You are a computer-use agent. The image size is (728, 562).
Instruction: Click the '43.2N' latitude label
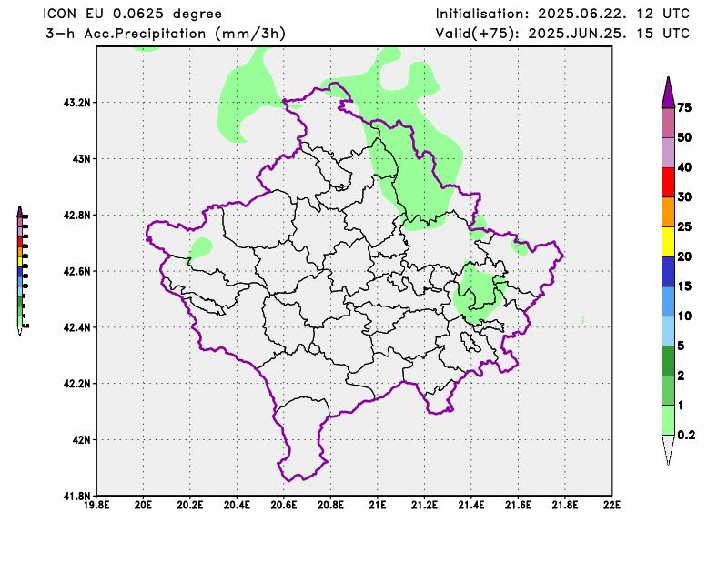tap(77, 102)
